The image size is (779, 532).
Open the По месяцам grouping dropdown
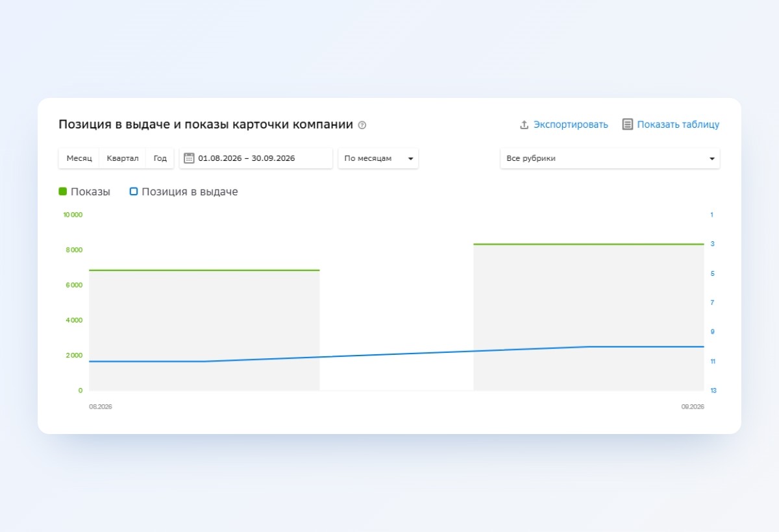378,158
